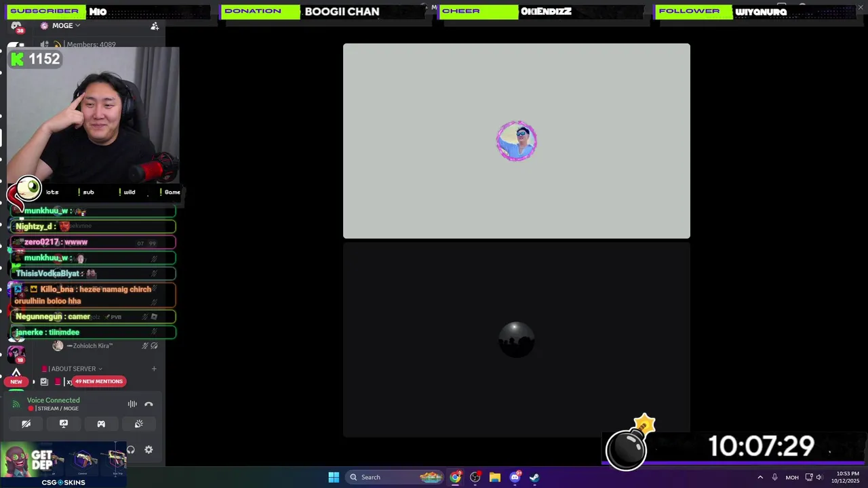Open the Voice Connected status details
Screen dimensions: 868x488
pos(53,400)
